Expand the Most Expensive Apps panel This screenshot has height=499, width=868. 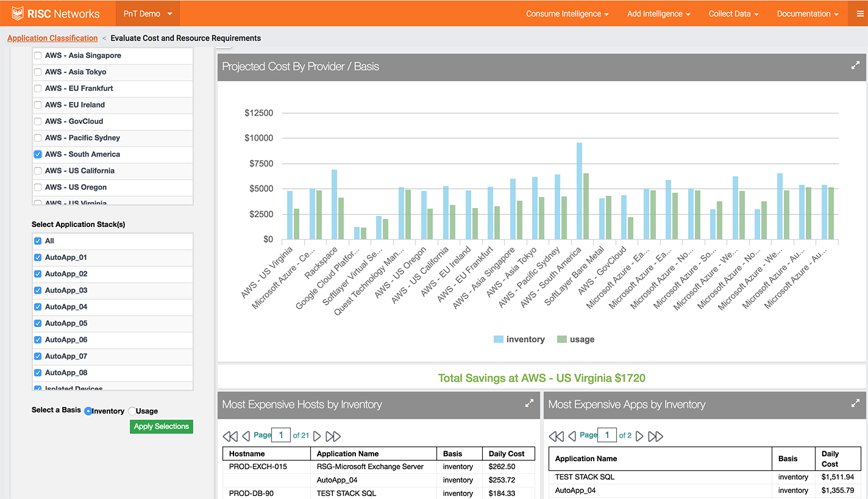(x=855, y=403)
